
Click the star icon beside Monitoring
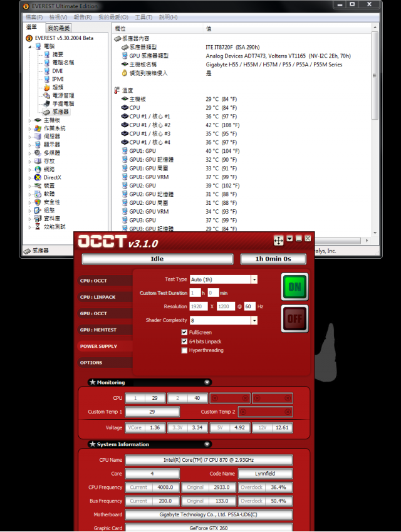click(x=92, y=382)
